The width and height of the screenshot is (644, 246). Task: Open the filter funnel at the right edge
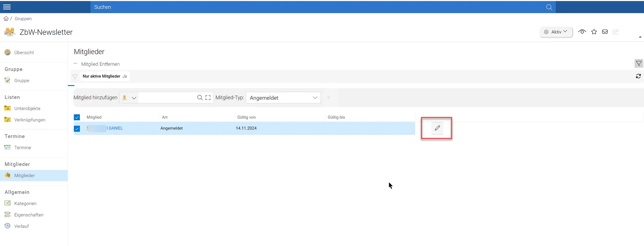tap(639, 63)
